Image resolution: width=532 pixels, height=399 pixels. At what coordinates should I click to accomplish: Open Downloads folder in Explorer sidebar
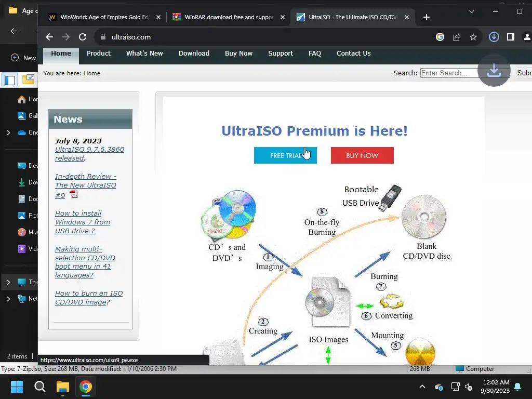27,182
